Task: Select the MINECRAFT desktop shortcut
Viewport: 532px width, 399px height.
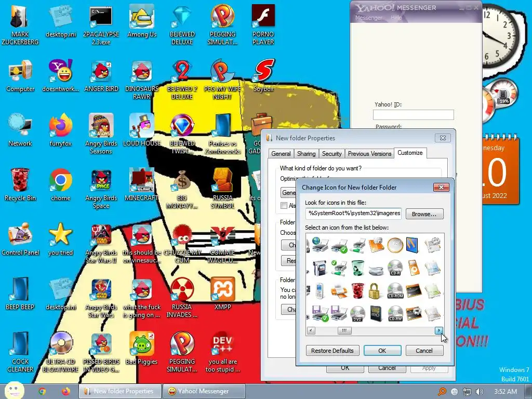Action: point(141,185)
